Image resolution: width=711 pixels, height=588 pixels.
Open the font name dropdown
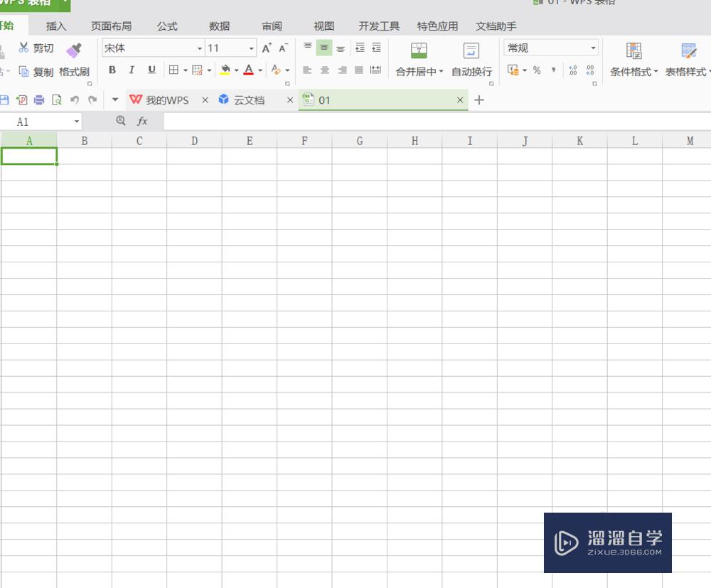(199, 48)
